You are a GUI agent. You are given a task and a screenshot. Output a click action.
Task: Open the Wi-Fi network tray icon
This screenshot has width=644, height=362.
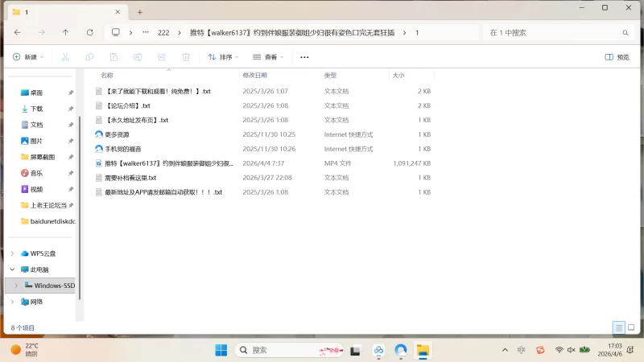[559, 350]
